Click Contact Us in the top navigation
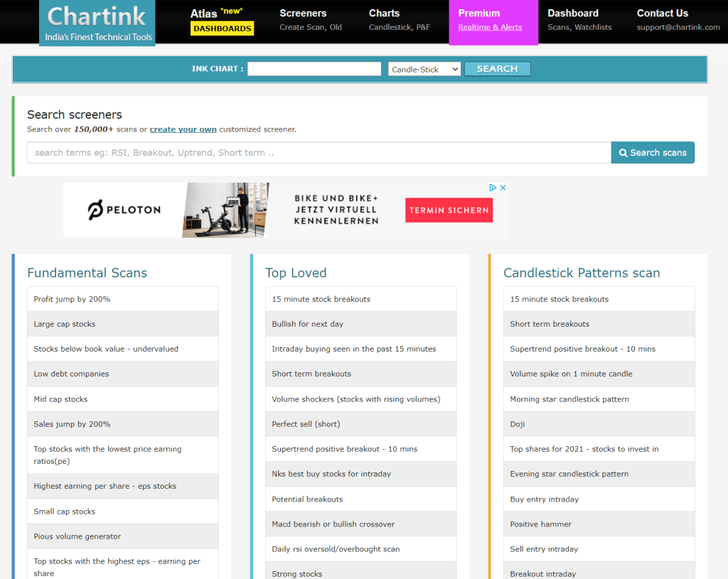 (x=678, y=20)
